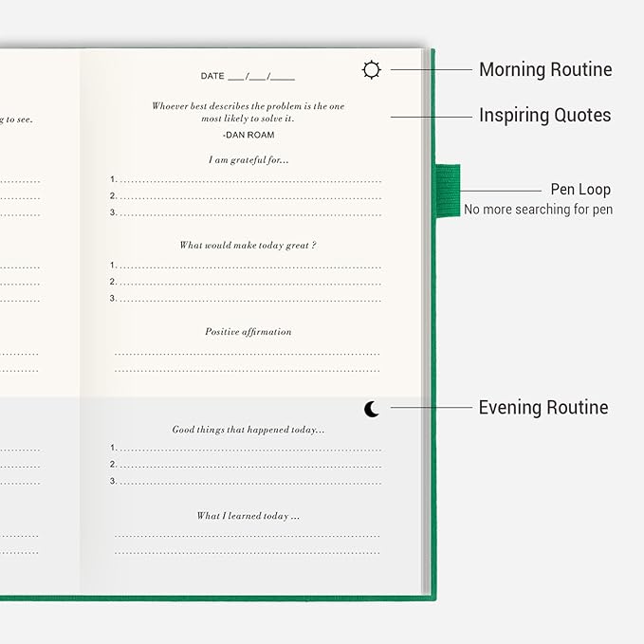Select the "Morning Routine" callout label
Image resolution: width=644 pixels, height=644 pixels.
click(x=544, y=69)
